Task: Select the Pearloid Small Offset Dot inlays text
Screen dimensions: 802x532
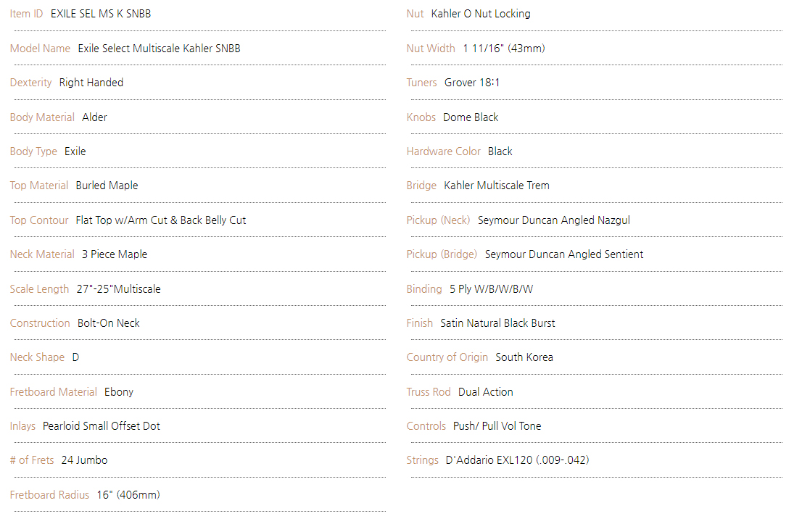Action: pyautogui.click(x=102, y=426)
